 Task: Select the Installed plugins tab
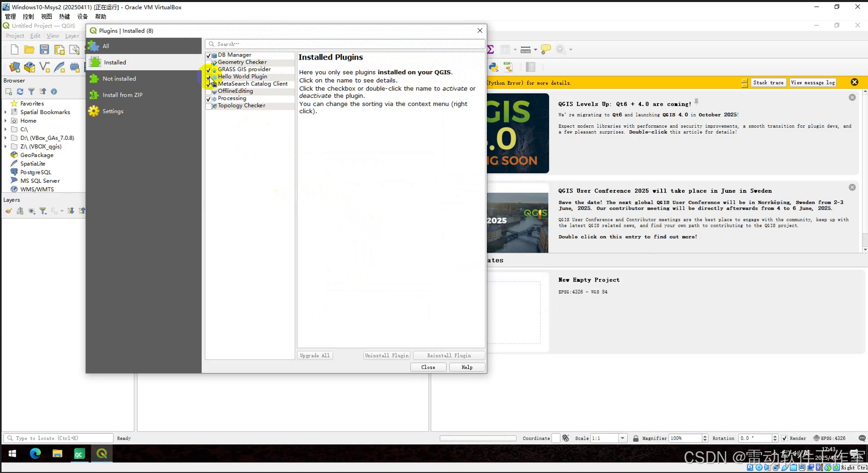point(144,62)
